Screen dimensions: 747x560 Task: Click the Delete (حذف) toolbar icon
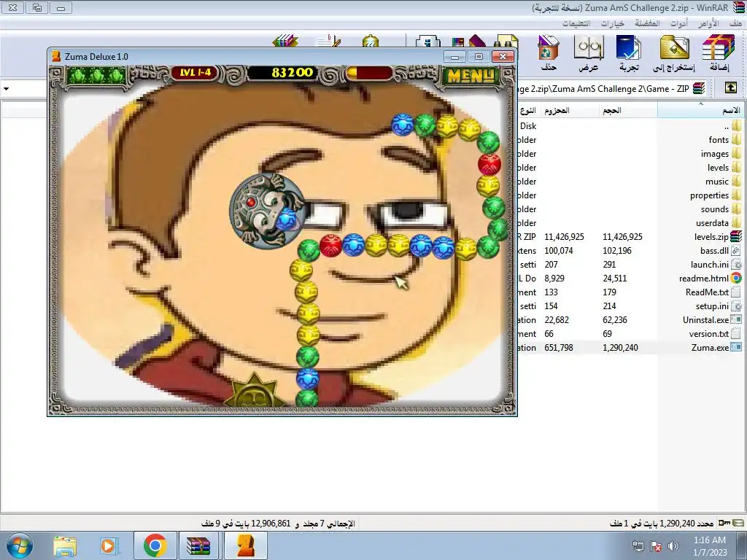click(549, 52)
